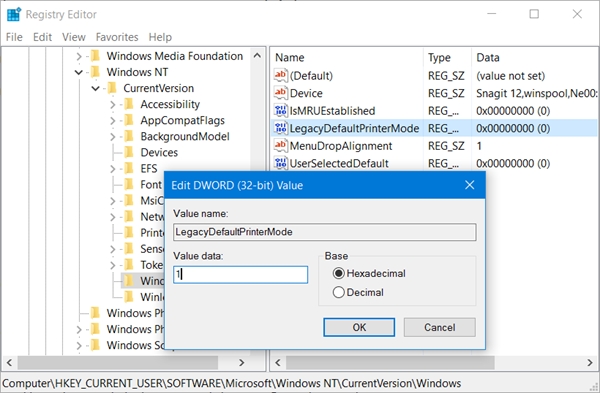Image resolution: width=600 pixels, height=393 pixels.
Task: Expand the AppCompatFlags key
Action: point(112,121)
